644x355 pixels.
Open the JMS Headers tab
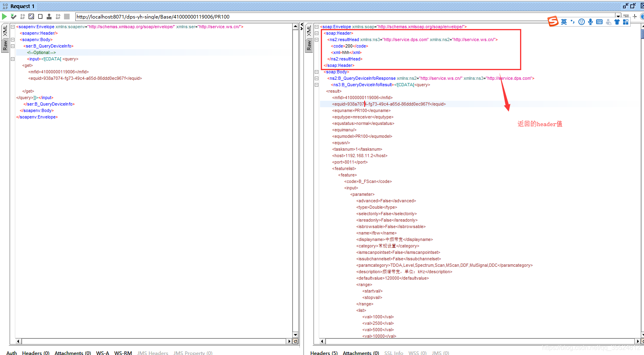153,353
